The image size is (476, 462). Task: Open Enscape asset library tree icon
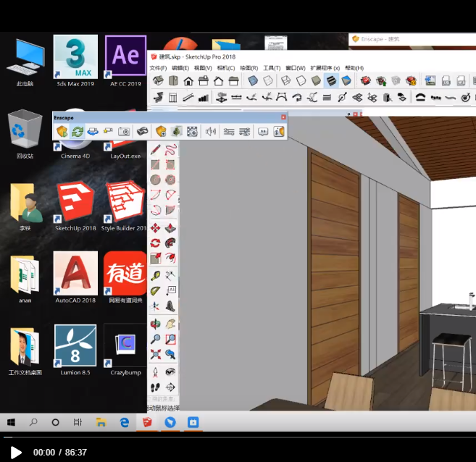point(177,132)
